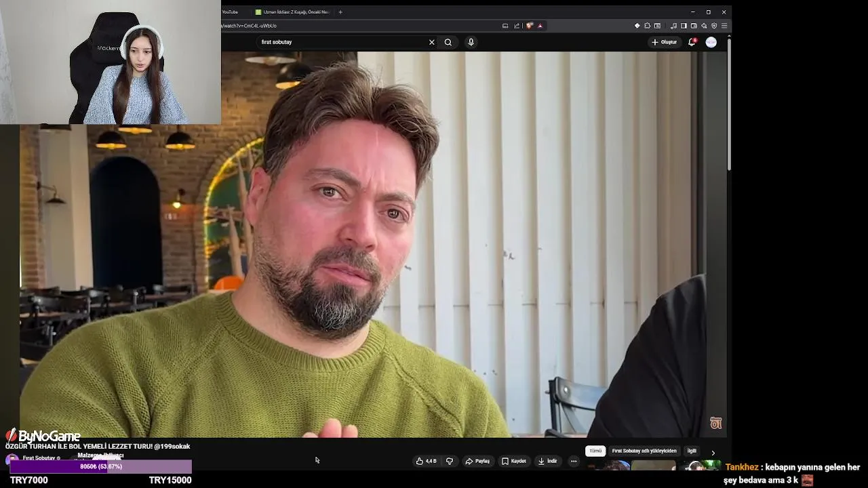The height and width of the screenshot is (488, 868).
Task: Minimize the browser window
Action: click(692, 12)
